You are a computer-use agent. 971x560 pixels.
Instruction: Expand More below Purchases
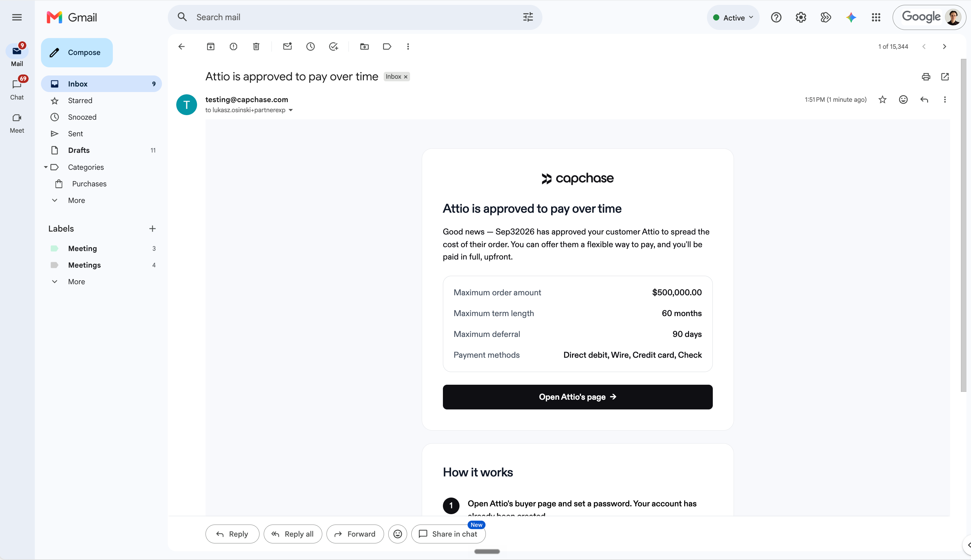point(76,200)
